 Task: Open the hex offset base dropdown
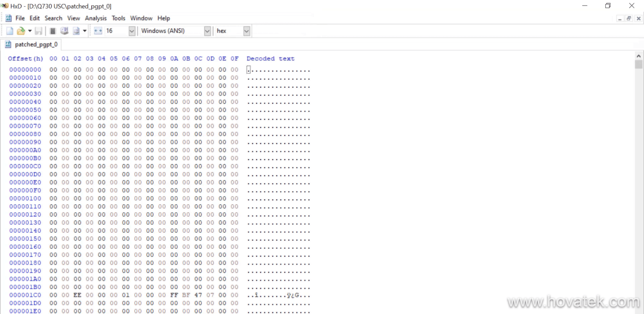click(x=246, y=31)
